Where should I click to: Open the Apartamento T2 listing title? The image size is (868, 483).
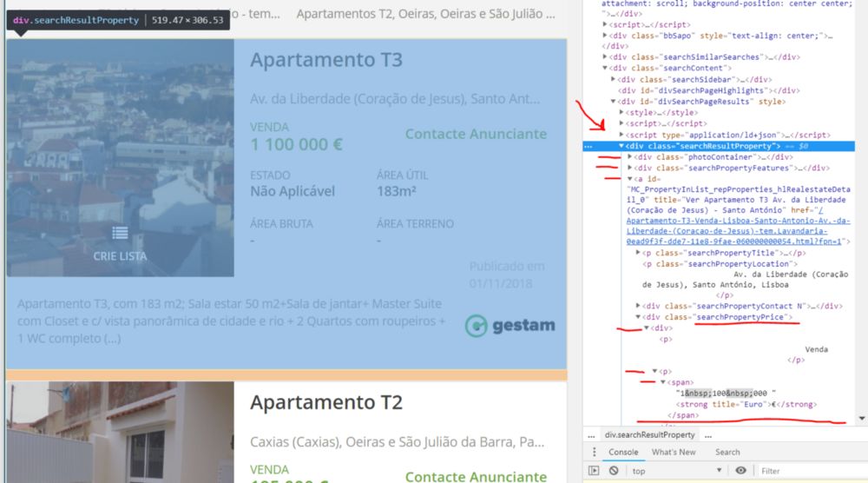tap(326, 403)
